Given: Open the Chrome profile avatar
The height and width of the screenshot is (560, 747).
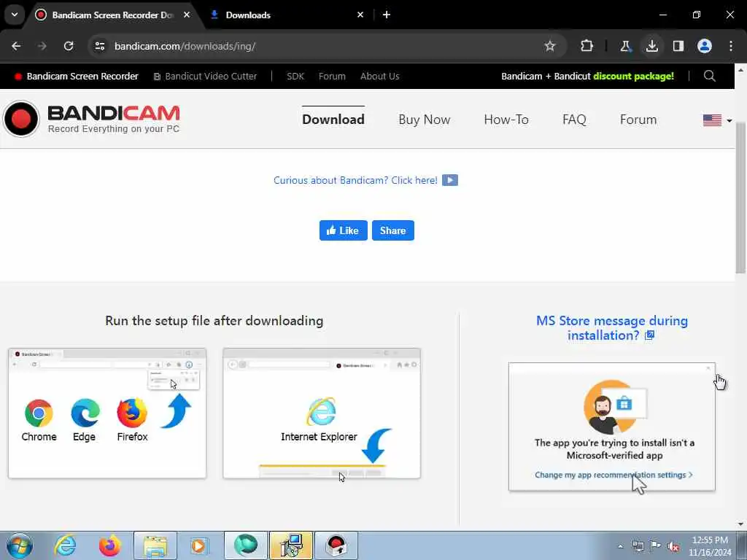Looking at the screenshot, I should 704,46.
